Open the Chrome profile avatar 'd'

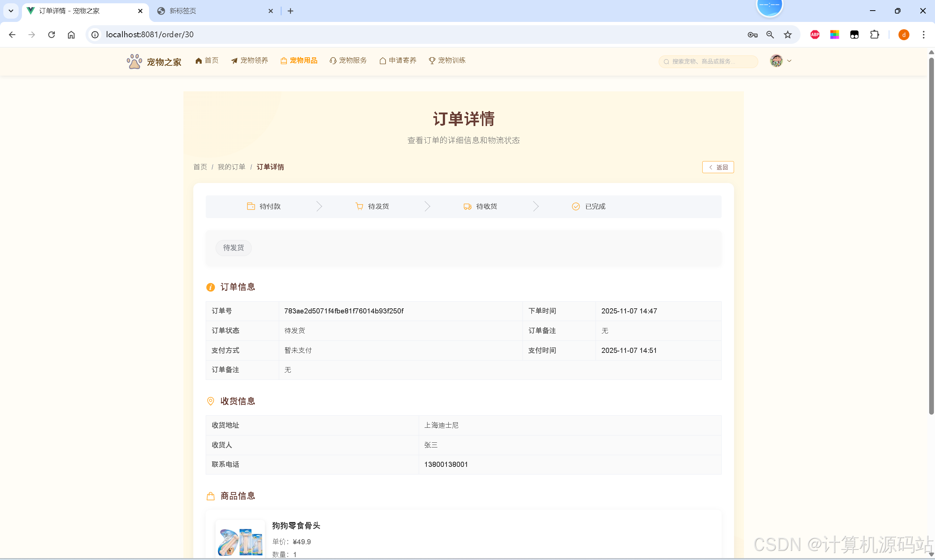pyautogui.click(x=904, y=35)
